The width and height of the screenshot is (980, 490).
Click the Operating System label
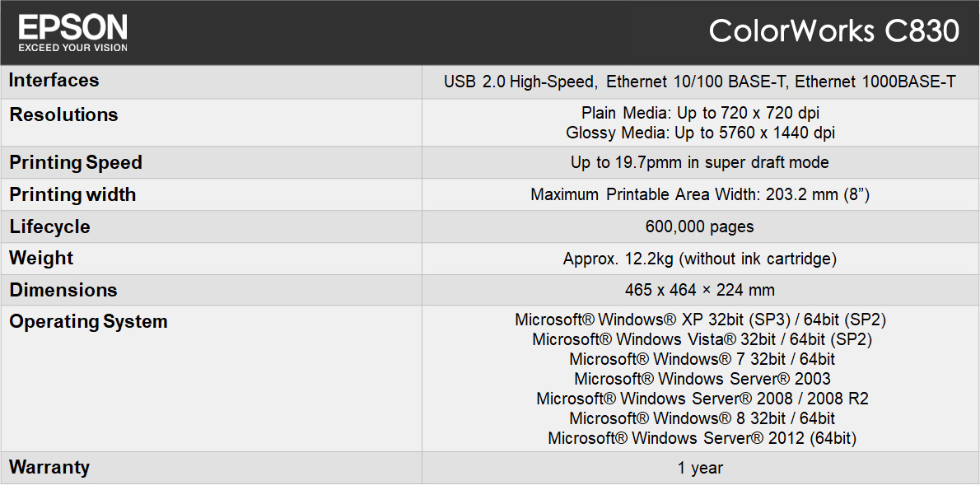(88, 322)
